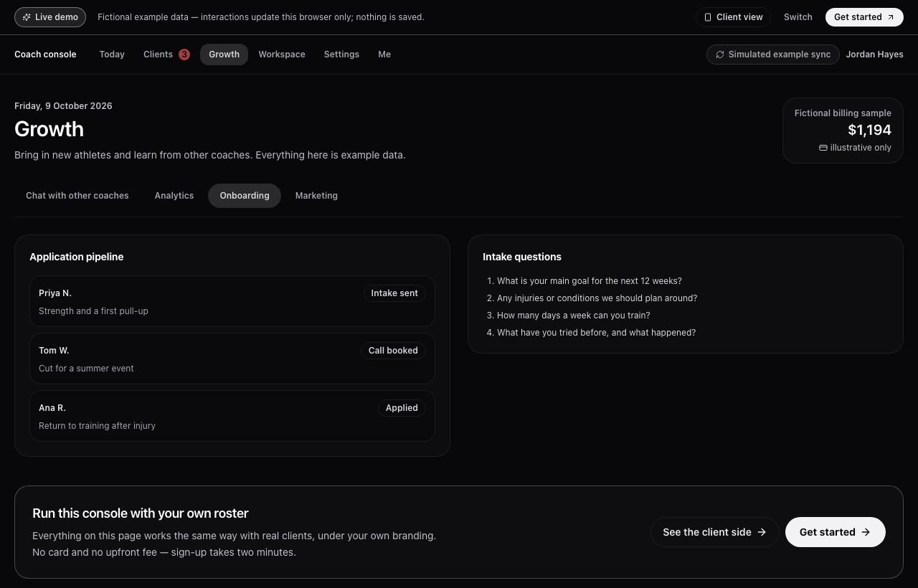Click the Friday, 9 October 2026 date
This screenshot has height=588, width=918.
[63, 106]
